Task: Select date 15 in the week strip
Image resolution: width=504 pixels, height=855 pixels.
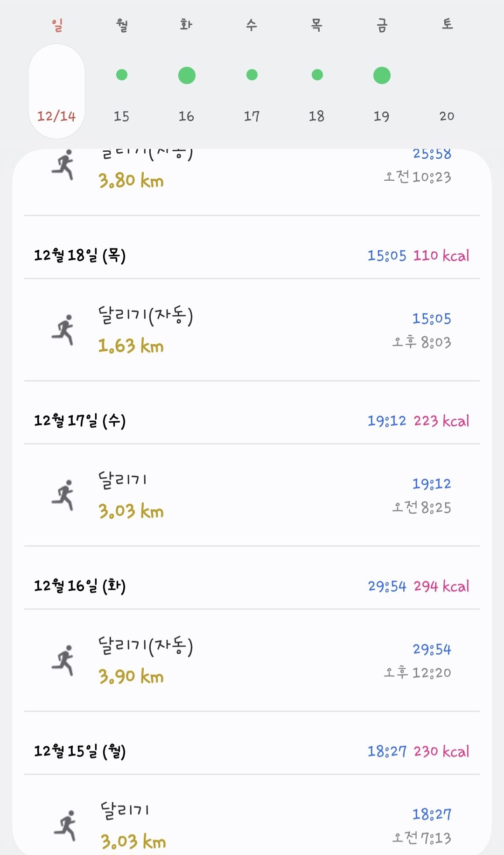Action: [121, 116]
